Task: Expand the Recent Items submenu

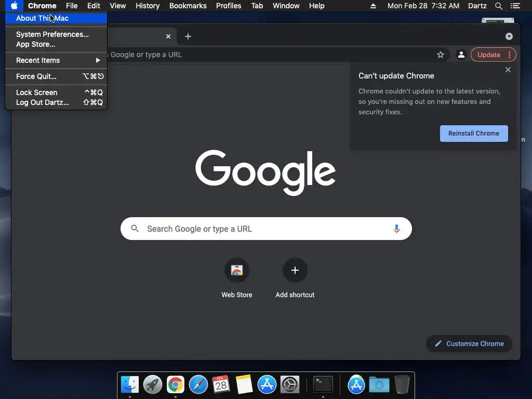Action: click(x=56, y=60)
